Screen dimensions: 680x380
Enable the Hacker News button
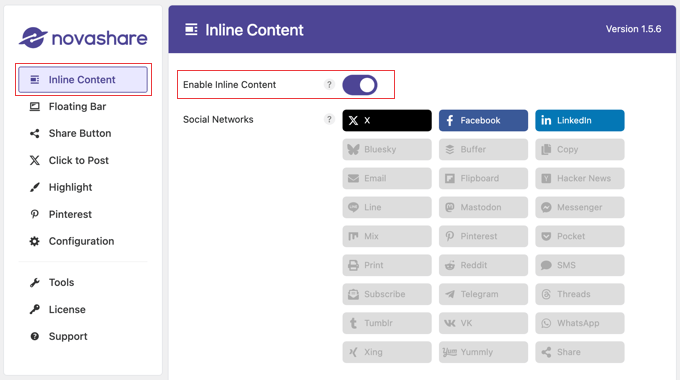(580, 178)
